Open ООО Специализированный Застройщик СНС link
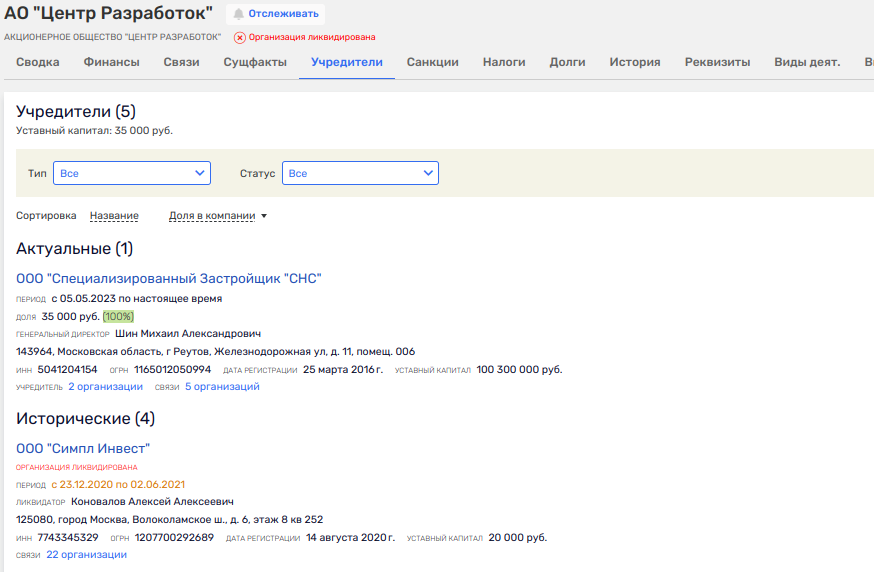The image size is (874, 572). 169,278
